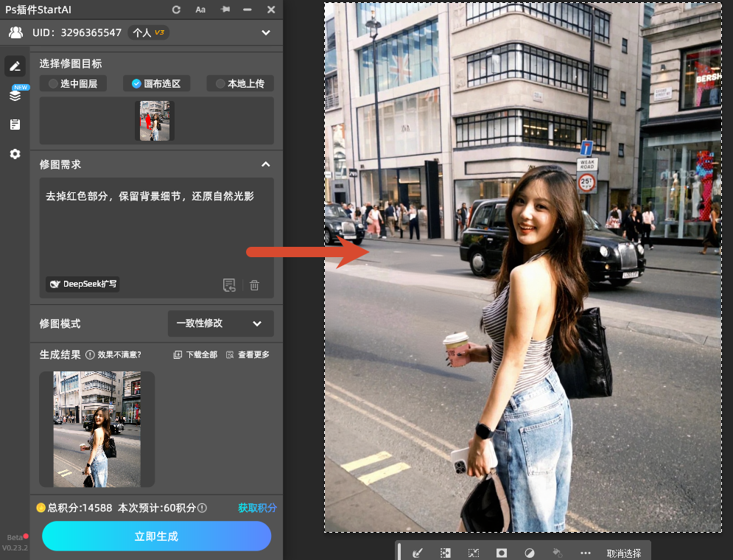
Task: Select the 画布选区 radio option
Action: point(157,83)
